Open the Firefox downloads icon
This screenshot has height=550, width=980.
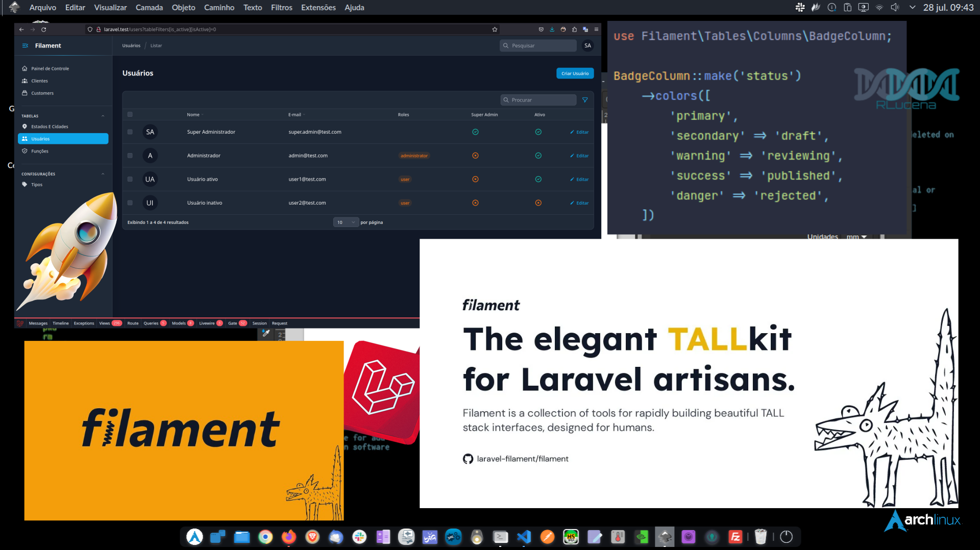[x=552, y=30]
